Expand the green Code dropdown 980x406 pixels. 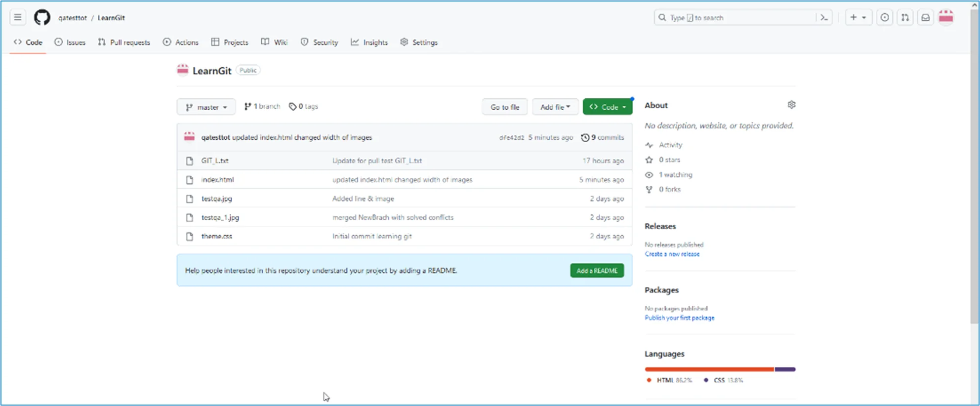click(607, 107)
